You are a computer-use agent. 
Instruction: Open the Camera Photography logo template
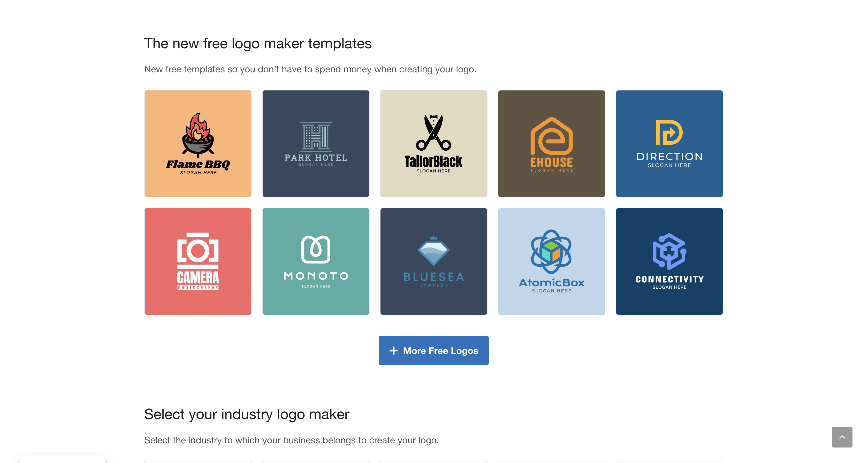tap(198, 261)
